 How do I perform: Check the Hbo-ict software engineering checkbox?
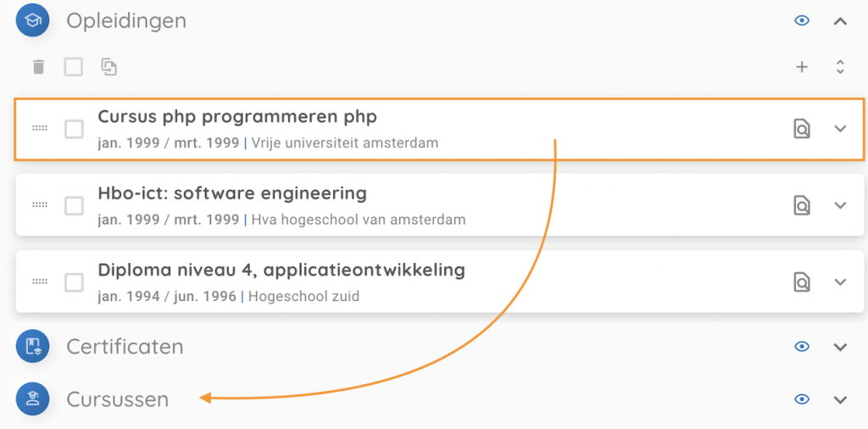[74, 205]
